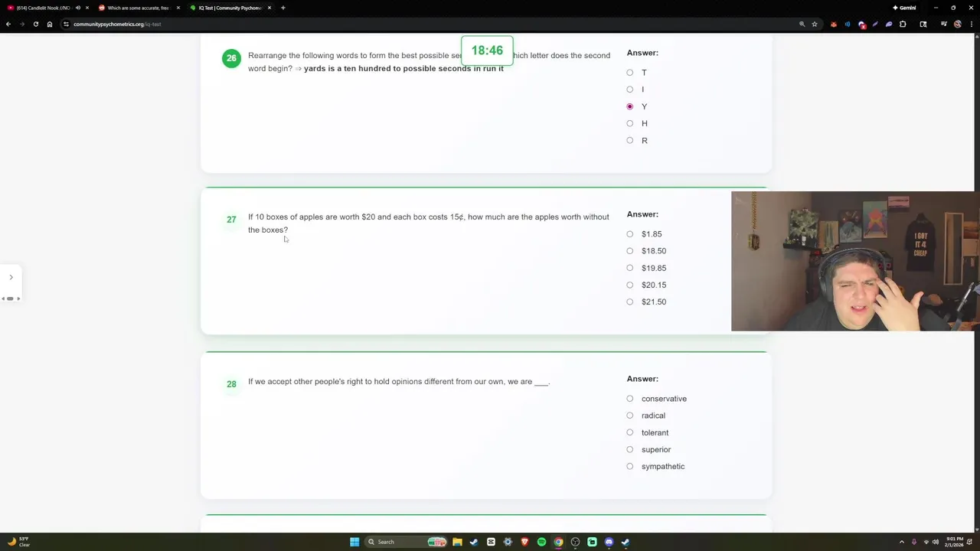Close the IQ Test tab
980x551 pixels.
(269, 8)
